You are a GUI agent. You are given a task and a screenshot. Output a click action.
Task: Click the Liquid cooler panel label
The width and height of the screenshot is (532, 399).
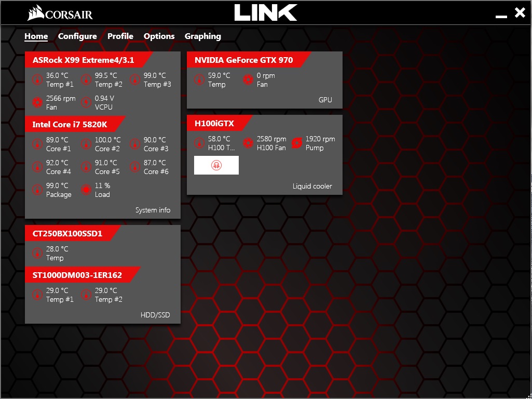tap(312, 187)
